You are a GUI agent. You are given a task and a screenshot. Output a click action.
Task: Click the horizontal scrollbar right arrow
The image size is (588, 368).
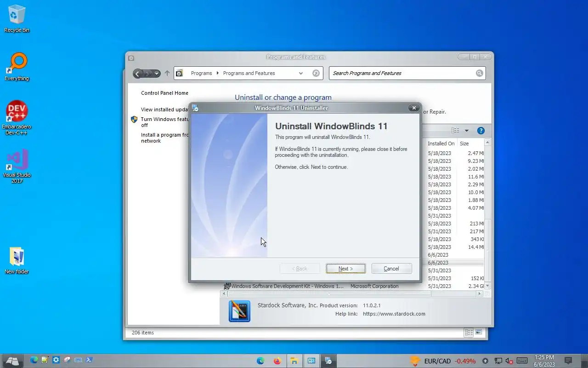480,293
